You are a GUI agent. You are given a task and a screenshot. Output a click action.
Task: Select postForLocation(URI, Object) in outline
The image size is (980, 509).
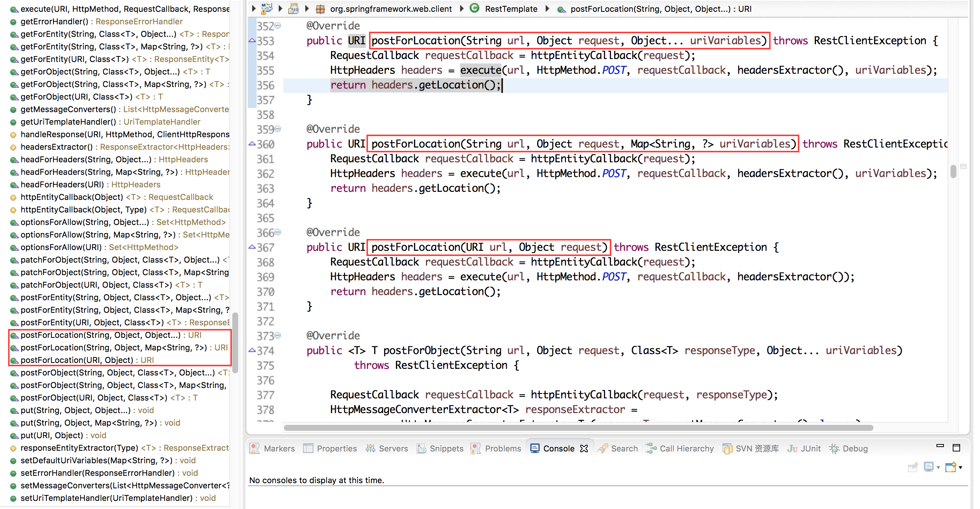(76, 360)
